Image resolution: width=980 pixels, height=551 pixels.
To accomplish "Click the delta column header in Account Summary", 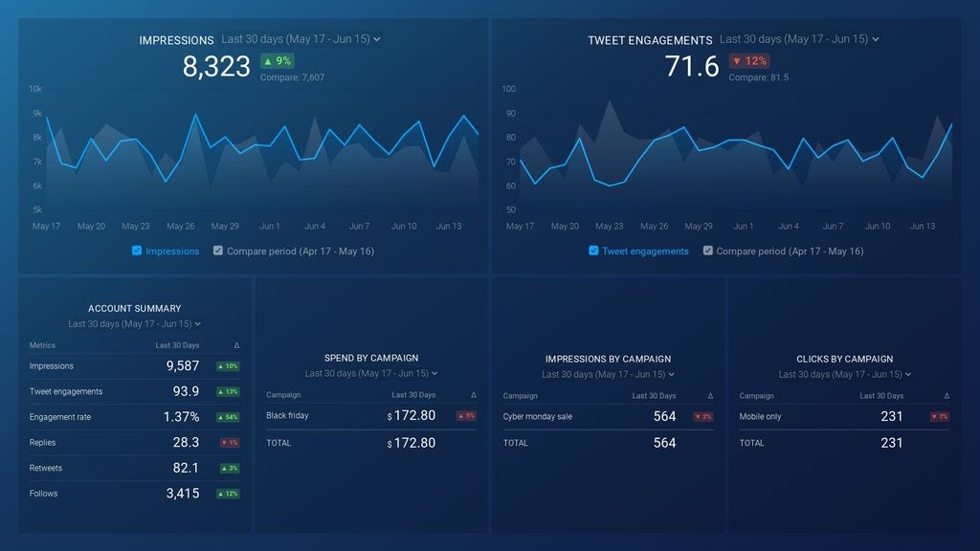I will [234, 345].
